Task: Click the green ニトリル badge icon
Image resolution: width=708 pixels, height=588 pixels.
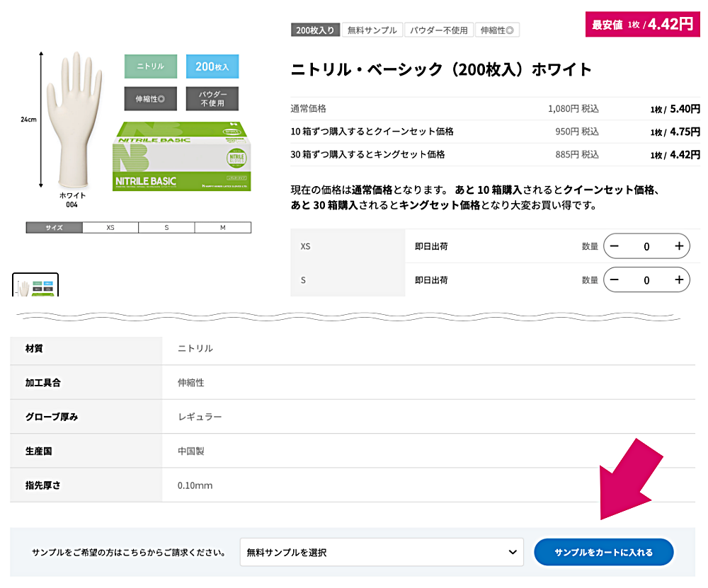Action: click(x=150, y=67)
